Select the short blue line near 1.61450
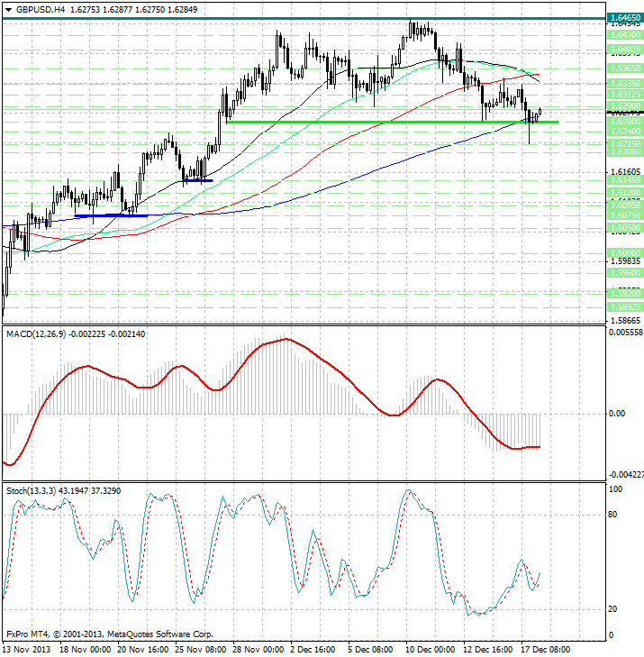644x657 pixels. coord(197,180)
